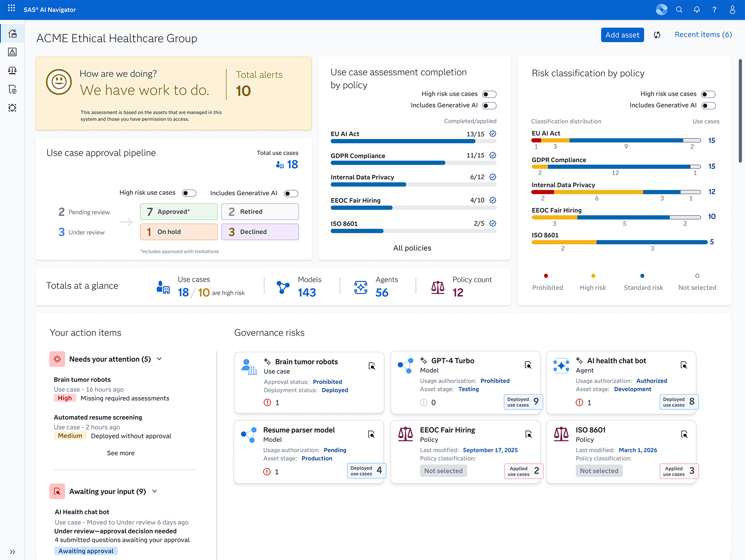
Task: Click the page vertical scrollbar
Action: (x=740, y=111)
